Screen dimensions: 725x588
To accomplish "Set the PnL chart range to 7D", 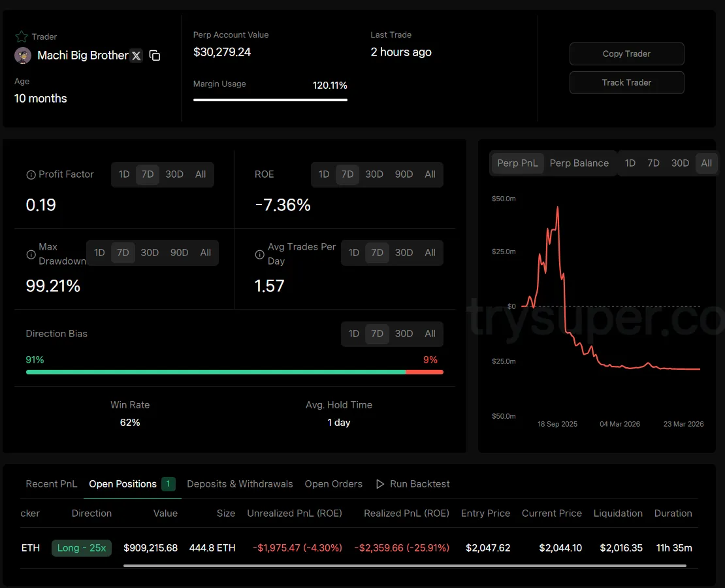I will [653, 163].
